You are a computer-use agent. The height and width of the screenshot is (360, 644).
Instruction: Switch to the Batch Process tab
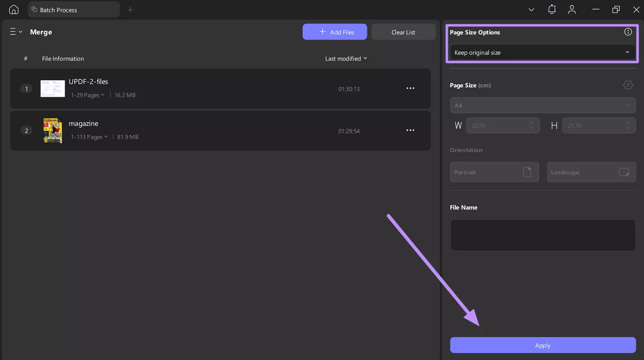[x=58, y=9]
